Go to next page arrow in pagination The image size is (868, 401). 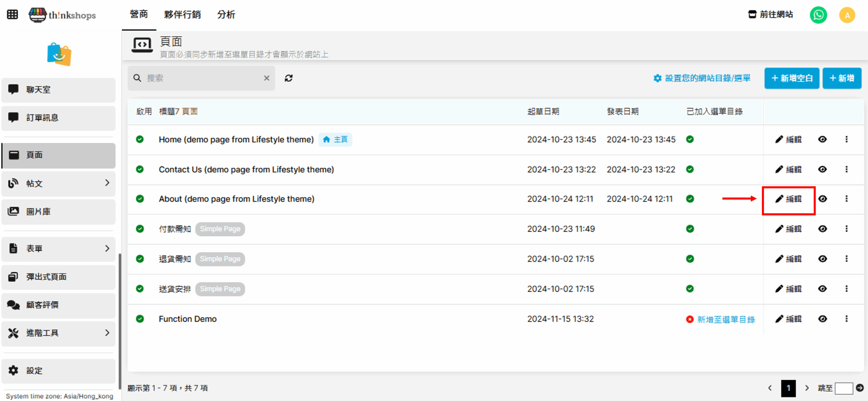807,388
